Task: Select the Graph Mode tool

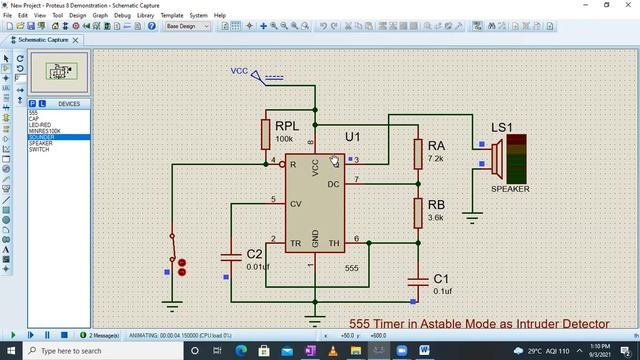Action: [x=6, y=149]
